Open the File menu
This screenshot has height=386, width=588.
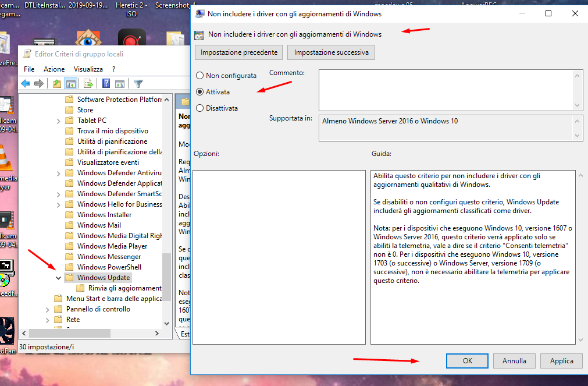pos(29,69)
